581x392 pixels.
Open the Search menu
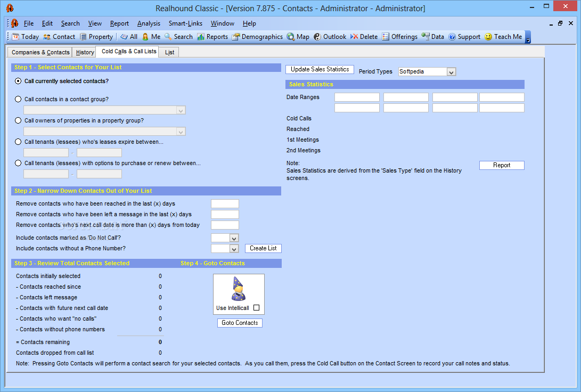(x=70, y=23)
